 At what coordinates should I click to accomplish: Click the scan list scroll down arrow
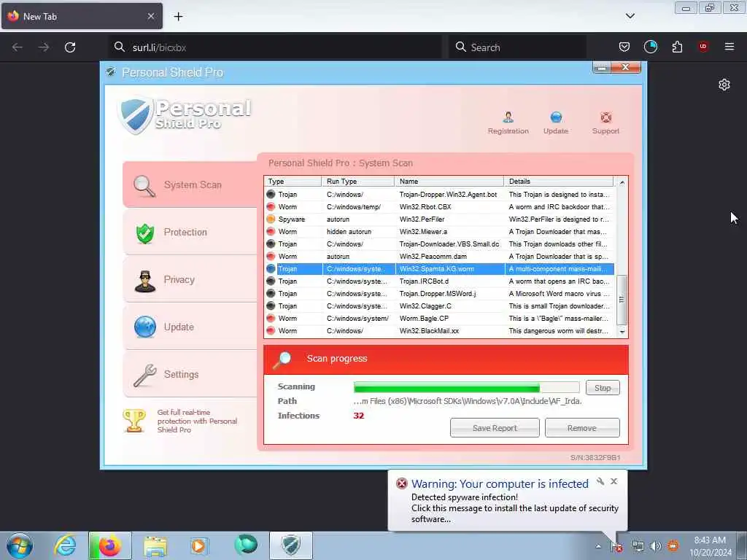click(622, 332)
